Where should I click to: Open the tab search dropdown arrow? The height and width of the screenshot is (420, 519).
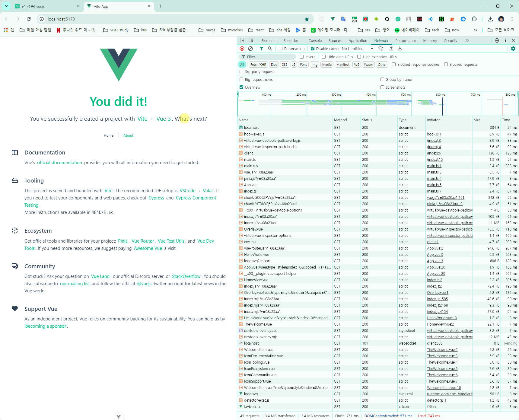coord(6,6)
